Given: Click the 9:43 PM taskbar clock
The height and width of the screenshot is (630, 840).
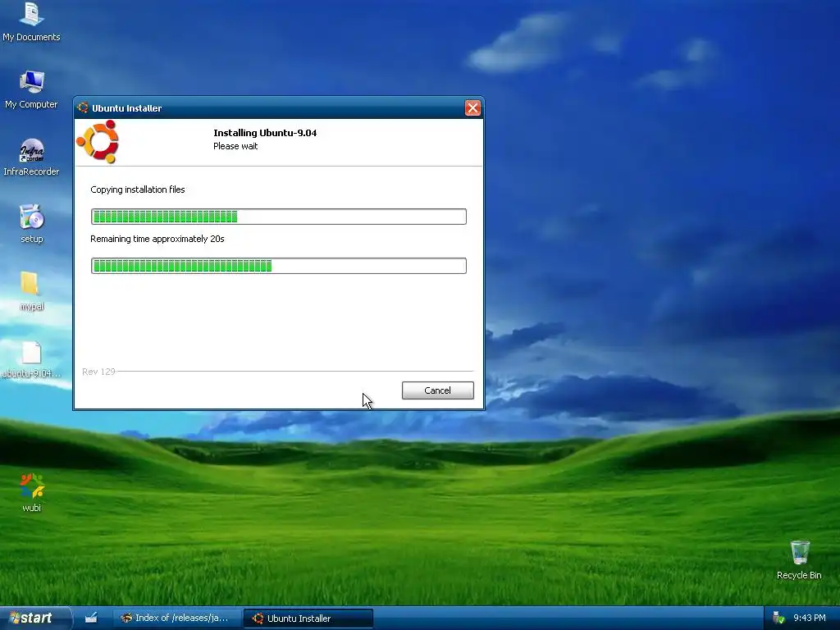Looking at the screenshot, I should pos(810,619).
